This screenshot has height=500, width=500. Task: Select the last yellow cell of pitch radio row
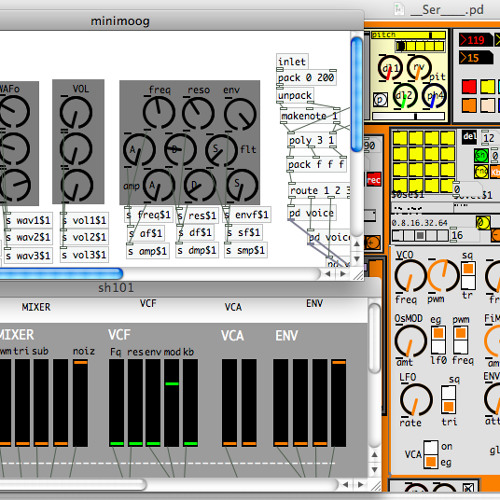(x=439, y=46)
